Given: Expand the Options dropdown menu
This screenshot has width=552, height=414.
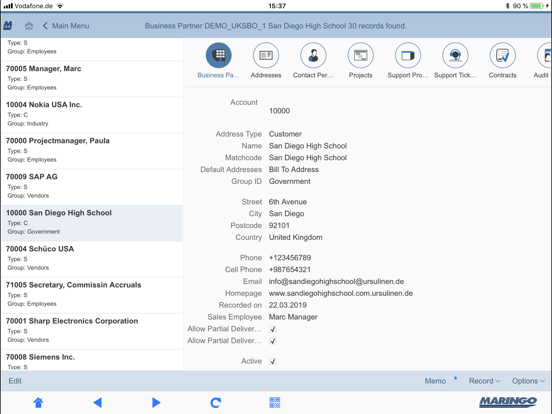Looking at the screenshot, I should [528, 381].
